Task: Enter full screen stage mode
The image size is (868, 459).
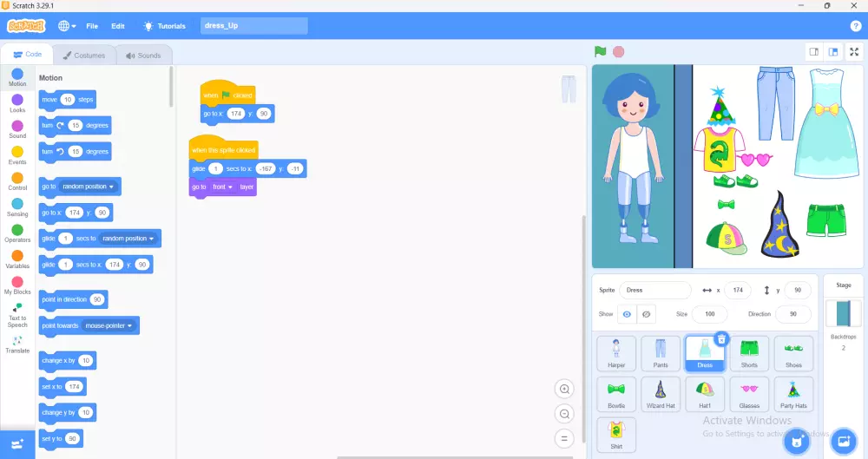Action: coord(854,52)
